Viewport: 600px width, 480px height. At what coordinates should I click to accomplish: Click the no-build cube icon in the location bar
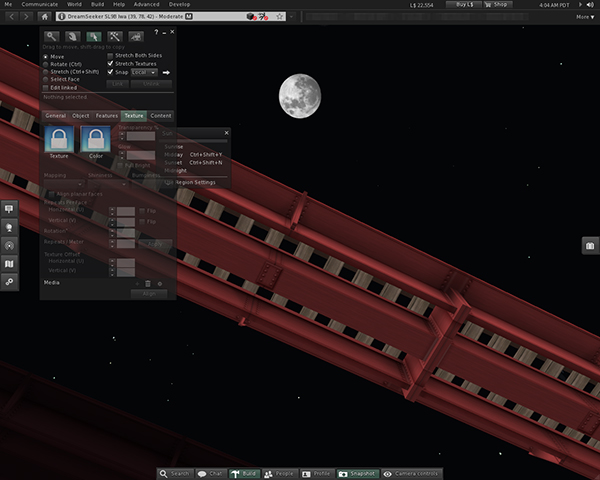tap(251, 16)
